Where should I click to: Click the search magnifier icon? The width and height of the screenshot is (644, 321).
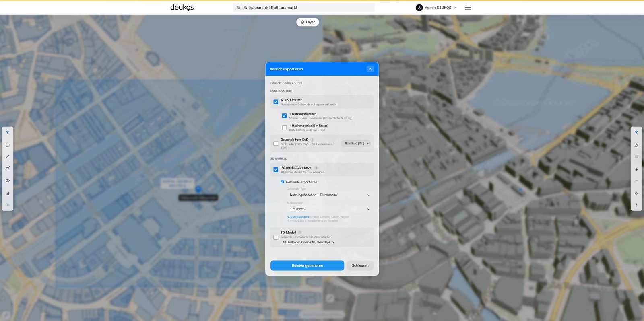click(239, 8)
